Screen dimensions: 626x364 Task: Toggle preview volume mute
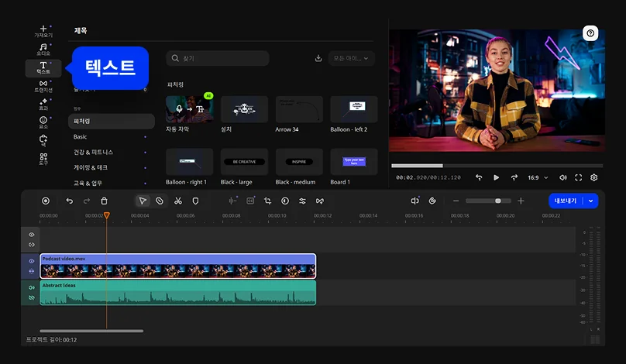click(x=563, y=177)
